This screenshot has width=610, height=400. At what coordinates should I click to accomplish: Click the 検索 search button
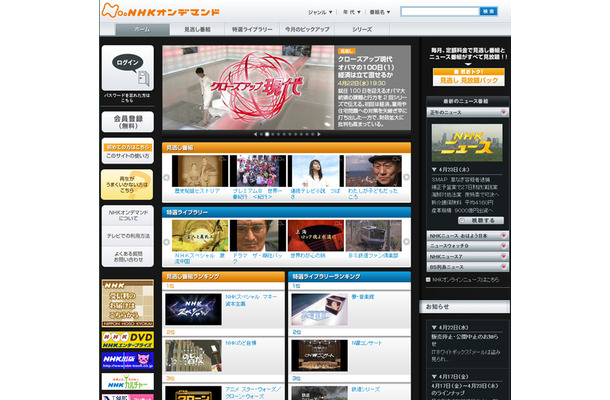pos(488,12)
